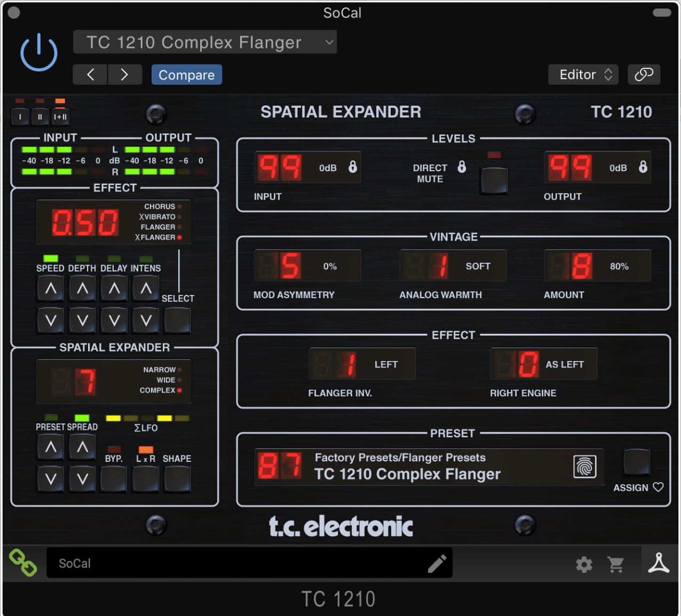681x616 pixels.
Task: Open the Editor view popup menu
Action: (x=583, y=75)
